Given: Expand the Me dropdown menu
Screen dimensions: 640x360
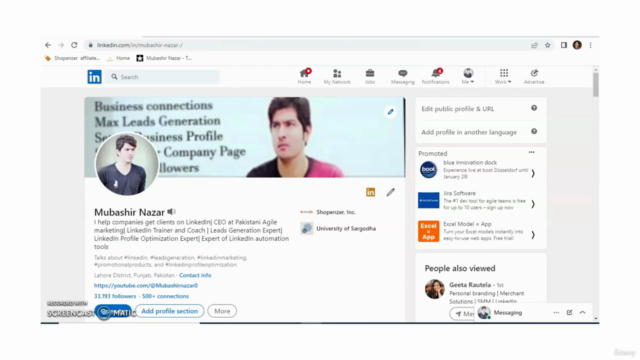Looking at the screenshot, I should point(468,76).
